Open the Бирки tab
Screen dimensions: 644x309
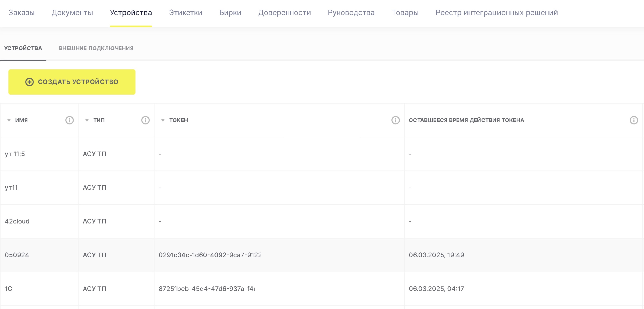click(x=230, y=12)
